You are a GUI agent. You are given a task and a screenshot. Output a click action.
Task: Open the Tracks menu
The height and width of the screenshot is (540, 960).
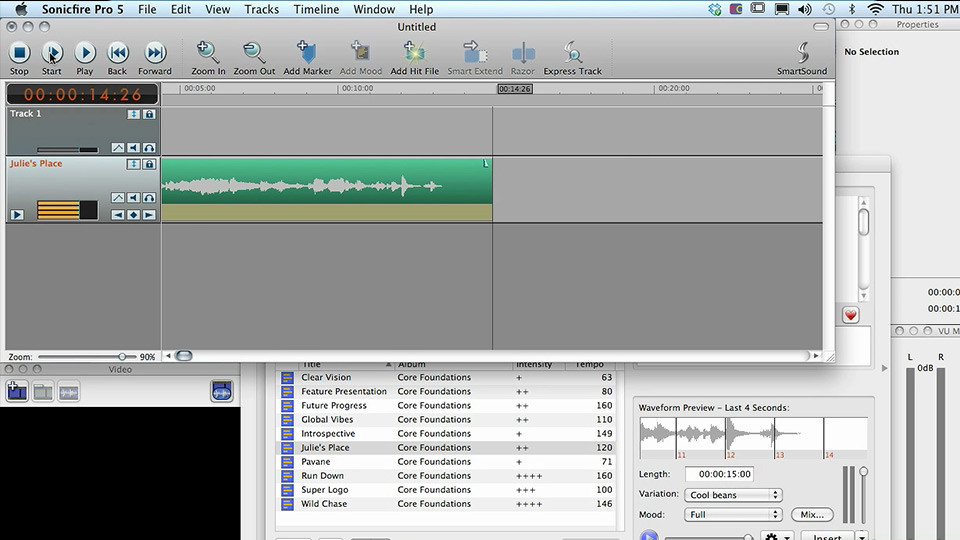pos(261,9)
